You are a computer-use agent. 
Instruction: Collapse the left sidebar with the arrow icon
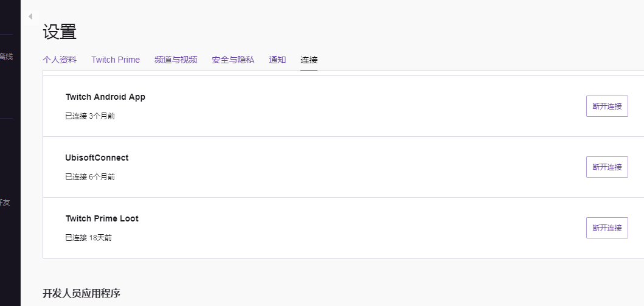point(30,16)
